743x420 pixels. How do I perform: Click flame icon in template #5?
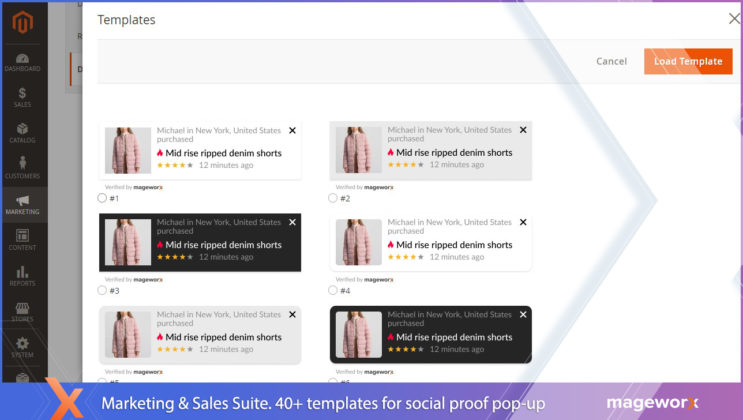pos(160,337)
